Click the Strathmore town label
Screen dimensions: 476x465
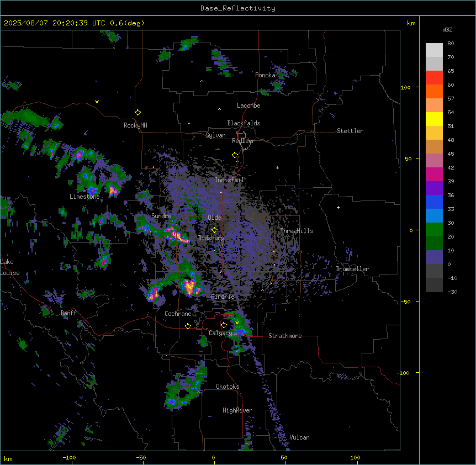[285, 336]
